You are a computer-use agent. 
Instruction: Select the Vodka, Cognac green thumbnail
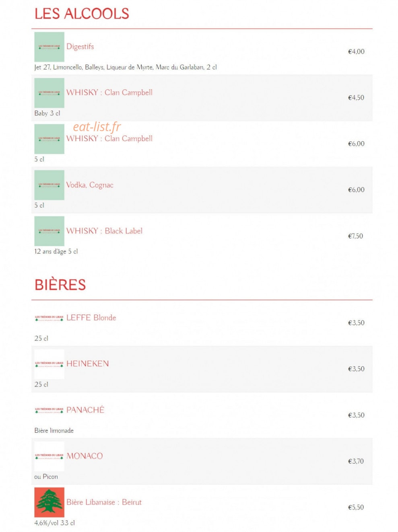click(49, 185)
